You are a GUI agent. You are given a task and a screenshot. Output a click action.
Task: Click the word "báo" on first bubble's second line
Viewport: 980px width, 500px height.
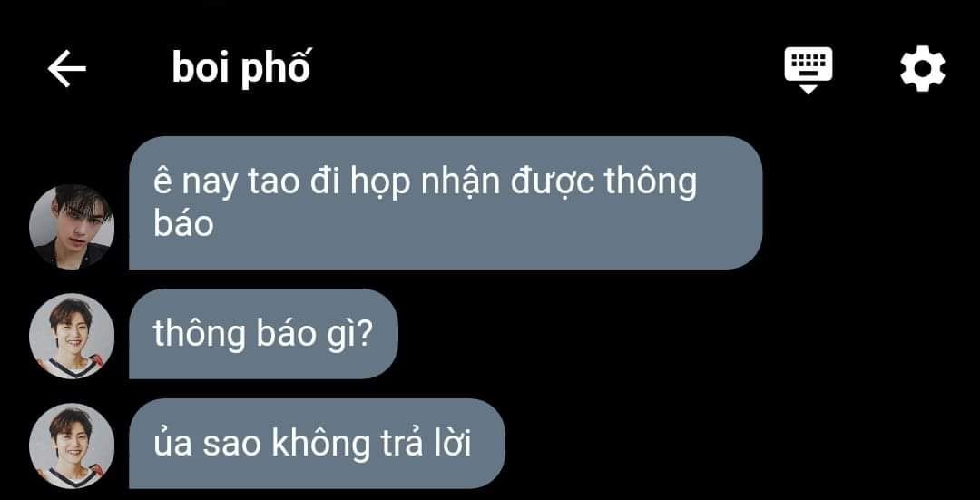183,224
